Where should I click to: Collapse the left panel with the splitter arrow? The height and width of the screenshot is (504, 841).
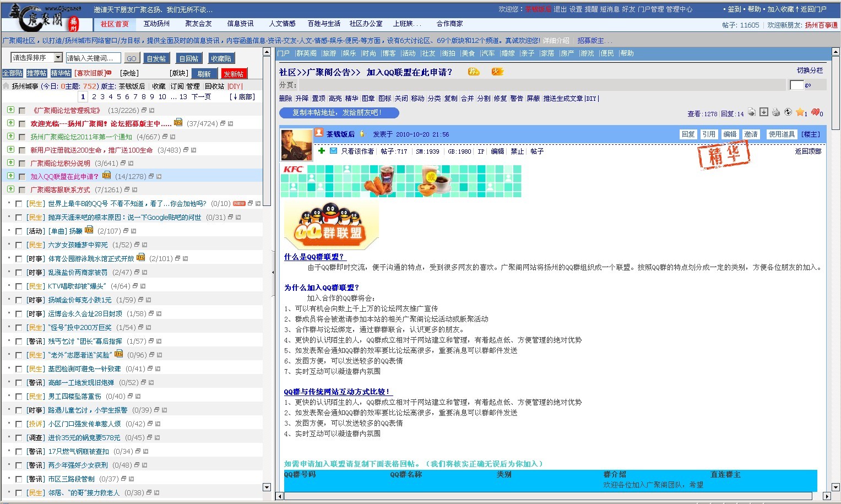pos(273,272)
